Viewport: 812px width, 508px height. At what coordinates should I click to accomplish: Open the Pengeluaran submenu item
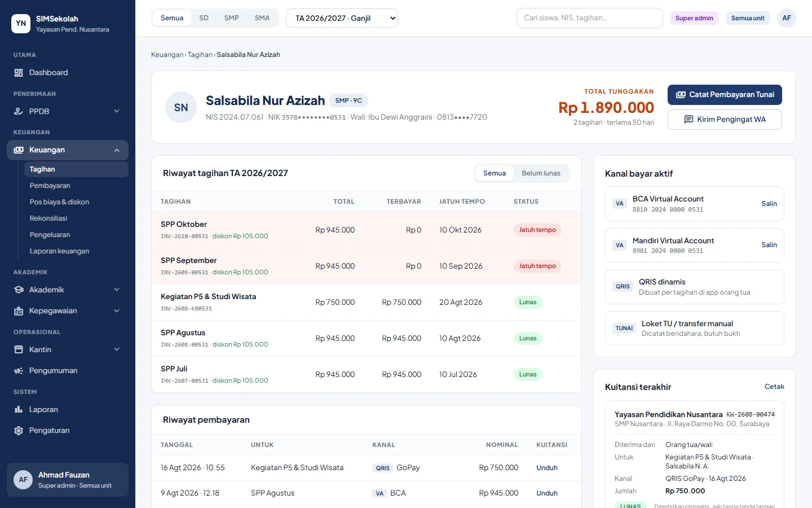click(x=76, y=235)
